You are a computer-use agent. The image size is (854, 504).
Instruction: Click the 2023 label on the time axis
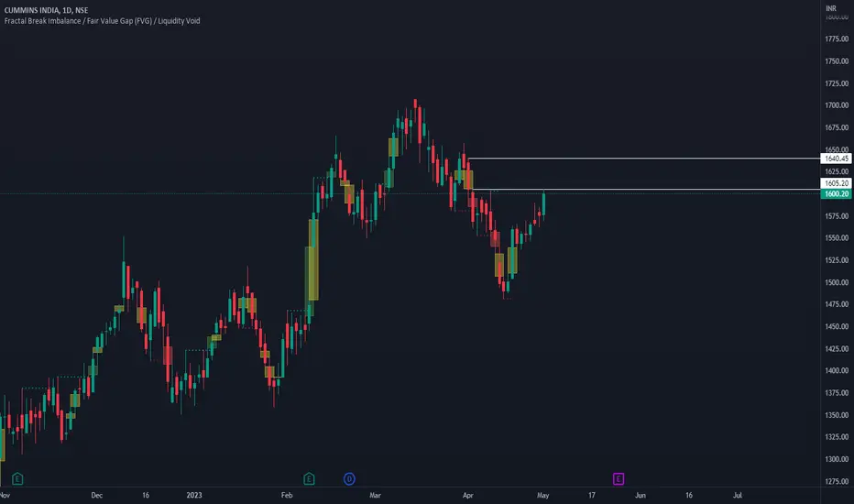[194, 495]
